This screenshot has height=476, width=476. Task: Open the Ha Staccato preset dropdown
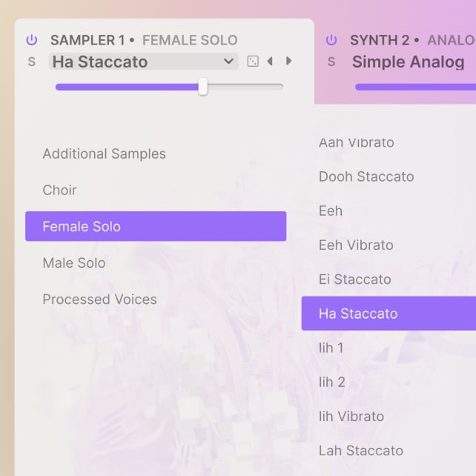point(143,62)
